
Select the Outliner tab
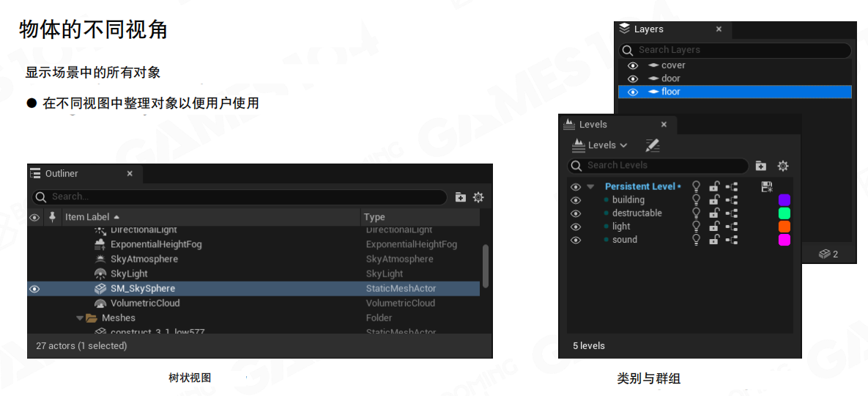62,174
